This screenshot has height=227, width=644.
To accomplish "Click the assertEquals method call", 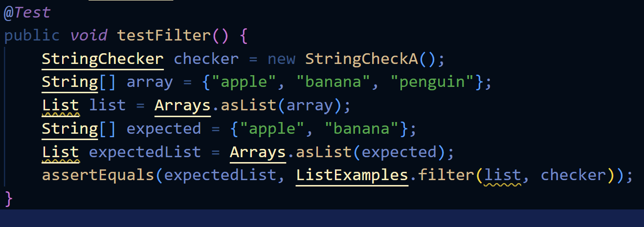I will 98,176.
